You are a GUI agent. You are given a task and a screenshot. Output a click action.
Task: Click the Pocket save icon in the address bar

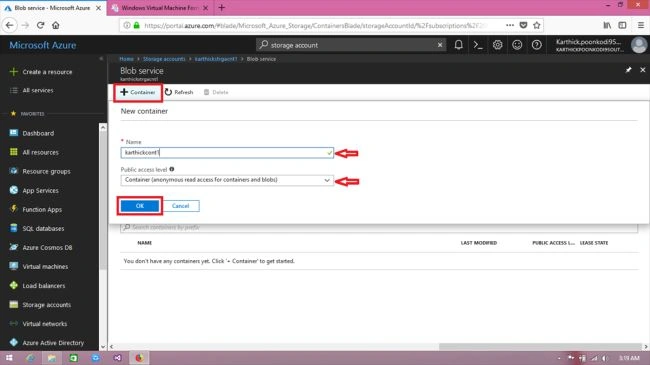point(524,25)
